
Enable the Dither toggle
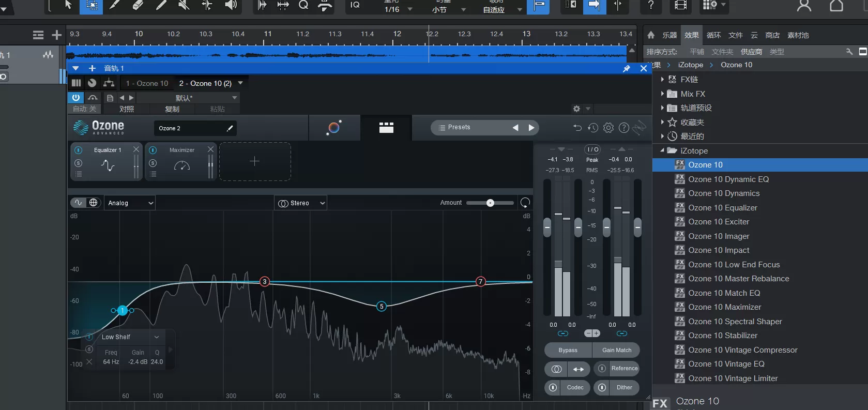coord(602,388)
